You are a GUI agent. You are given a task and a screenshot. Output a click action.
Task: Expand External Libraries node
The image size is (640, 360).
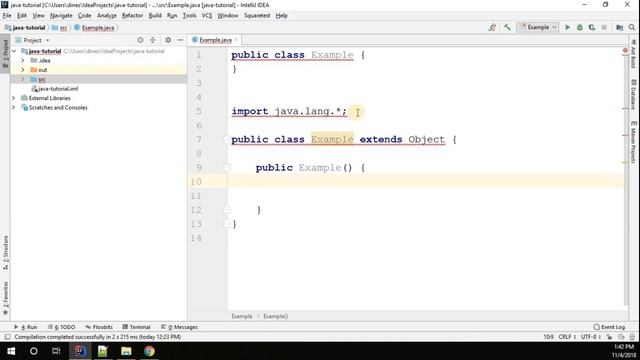13,98
